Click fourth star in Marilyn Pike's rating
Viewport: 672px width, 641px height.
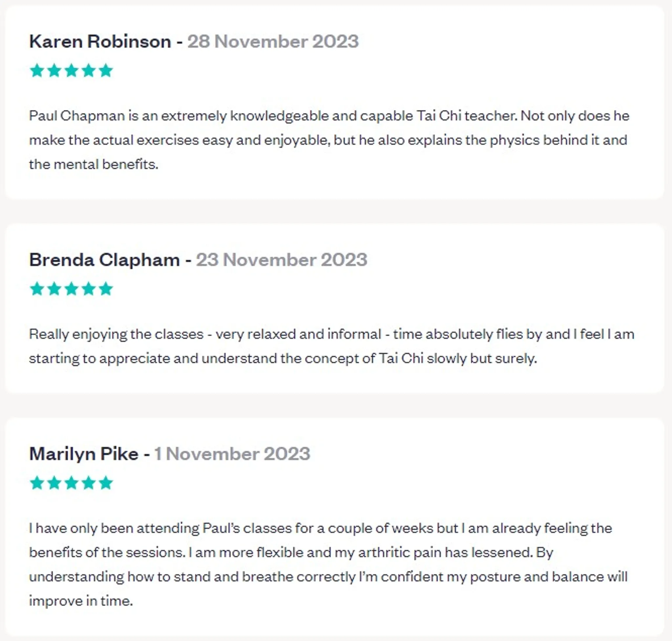tap(89, 483)
